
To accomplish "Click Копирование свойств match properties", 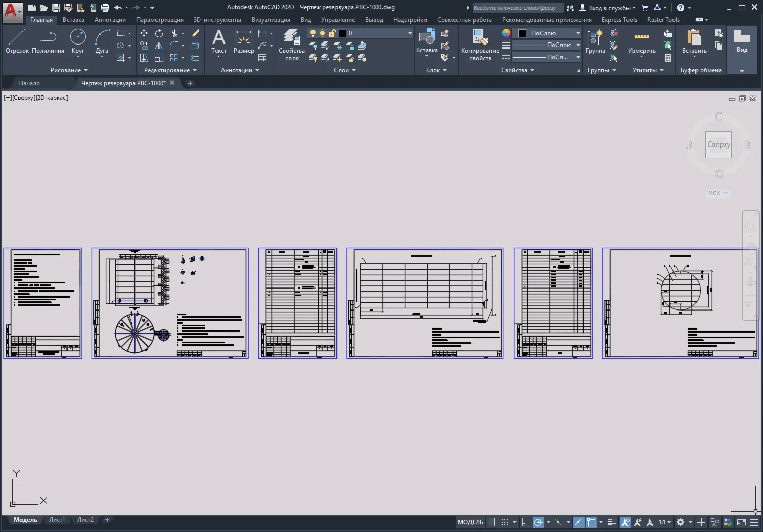I will click(x=480, y=45).
